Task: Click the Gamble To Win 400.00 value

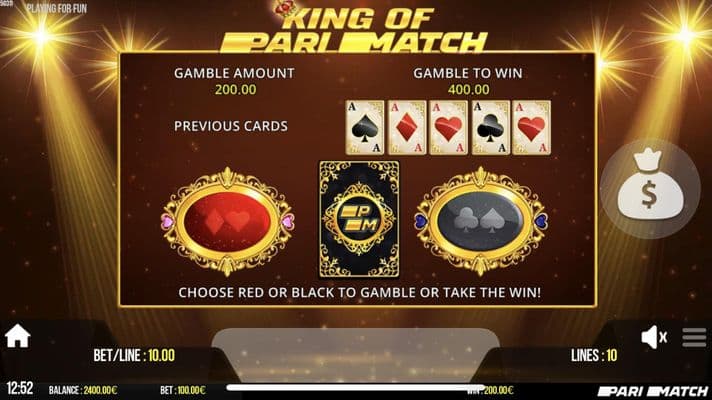Action: 469,89
